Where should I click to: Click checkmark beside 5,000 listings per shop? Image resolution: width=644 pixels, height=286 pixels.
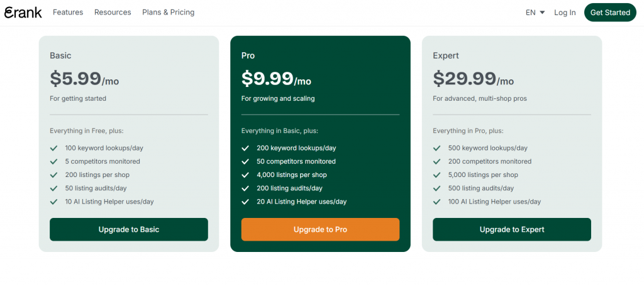tap(436, 175)
